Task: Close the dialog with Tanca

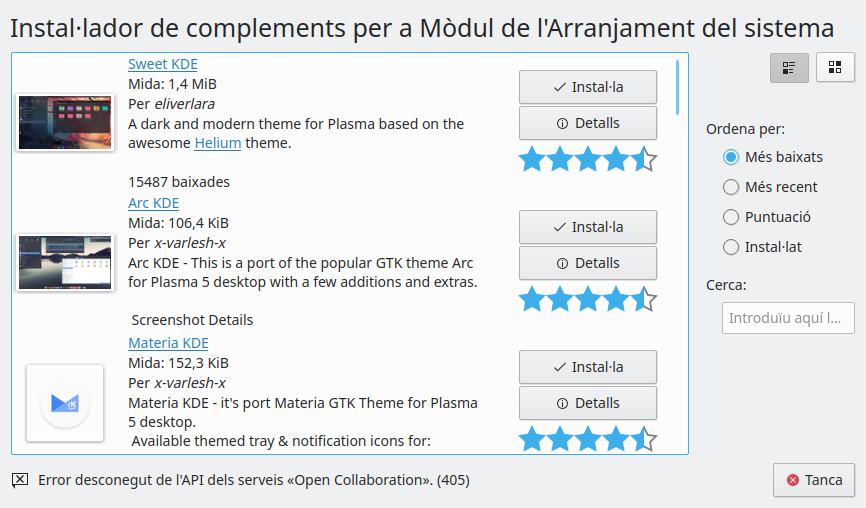Action: pos(813,480)
